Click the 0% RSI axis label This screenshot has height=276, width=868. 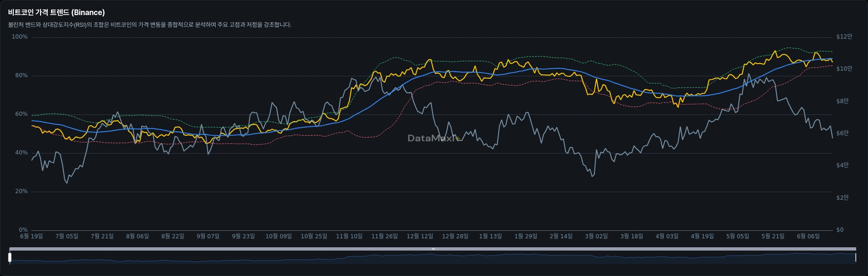pos(23,230)
